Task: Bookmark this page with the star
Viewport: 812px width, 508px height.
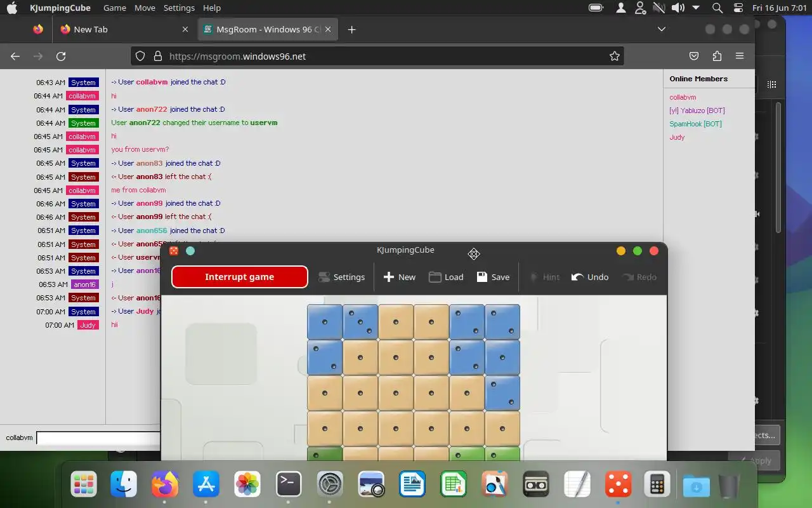Action: click(x=614, y=56)
